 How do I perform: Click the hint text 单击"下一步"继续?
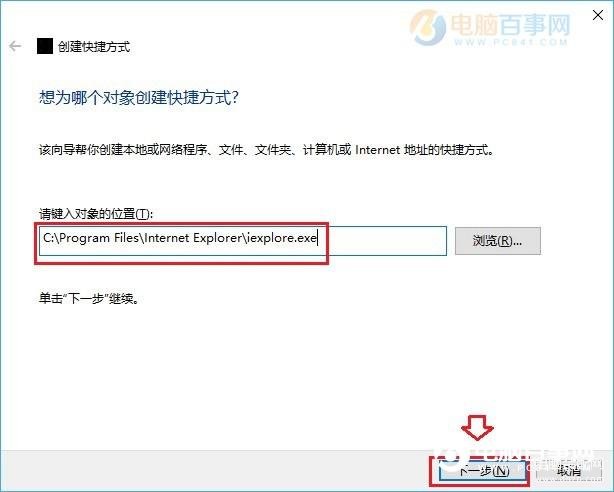tap(88, 298)
